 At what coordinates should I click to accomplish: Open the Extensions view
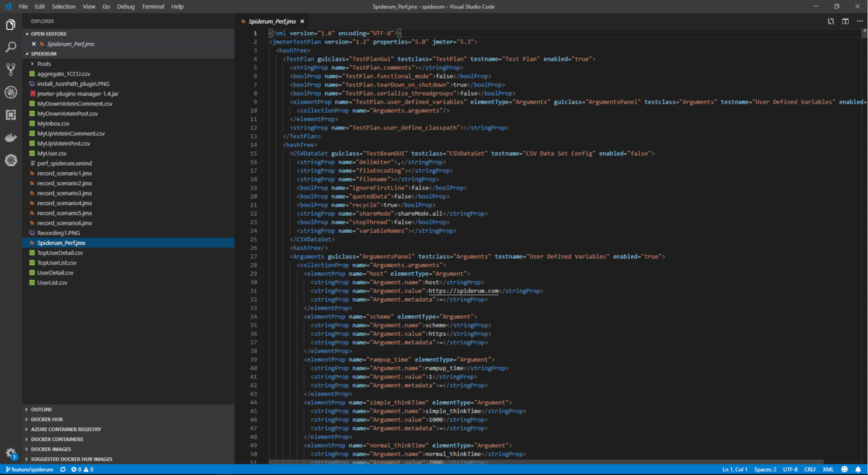(x=11, y=115)
